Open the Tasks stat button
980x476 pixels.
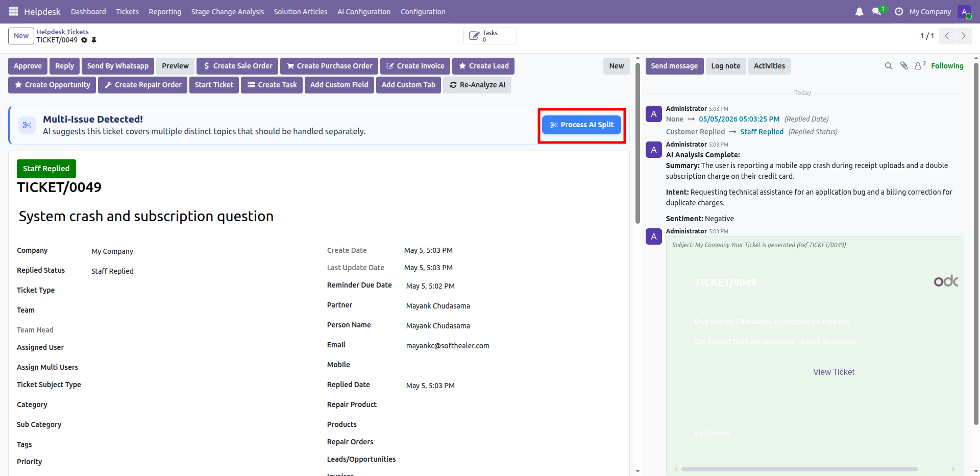(490, 36)
